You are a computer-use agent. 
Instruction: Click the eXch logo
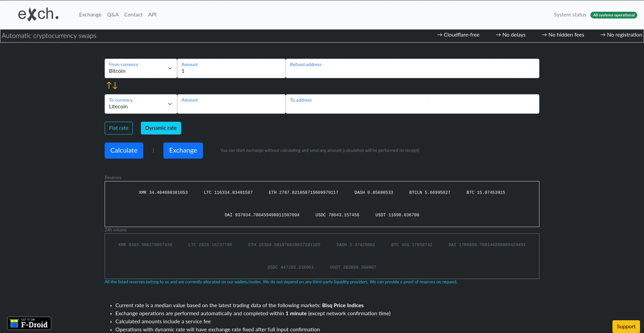coord(39,14)
